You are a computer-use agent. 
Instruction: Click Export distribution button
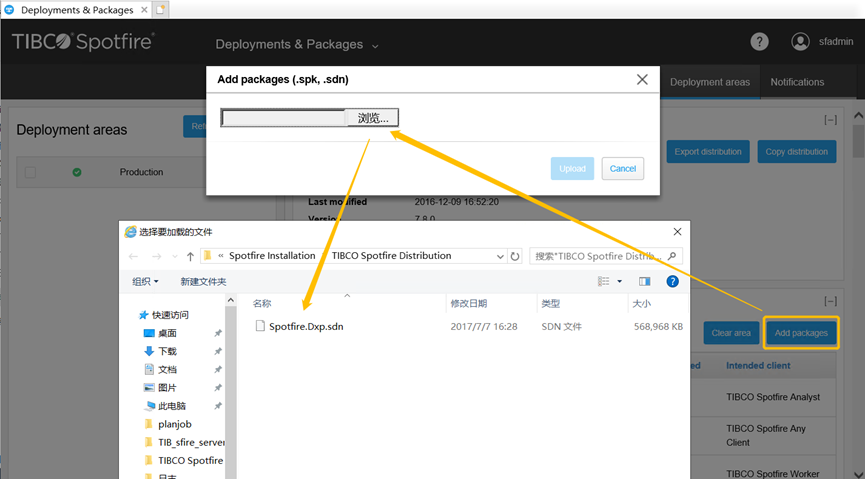coord(708,152)
